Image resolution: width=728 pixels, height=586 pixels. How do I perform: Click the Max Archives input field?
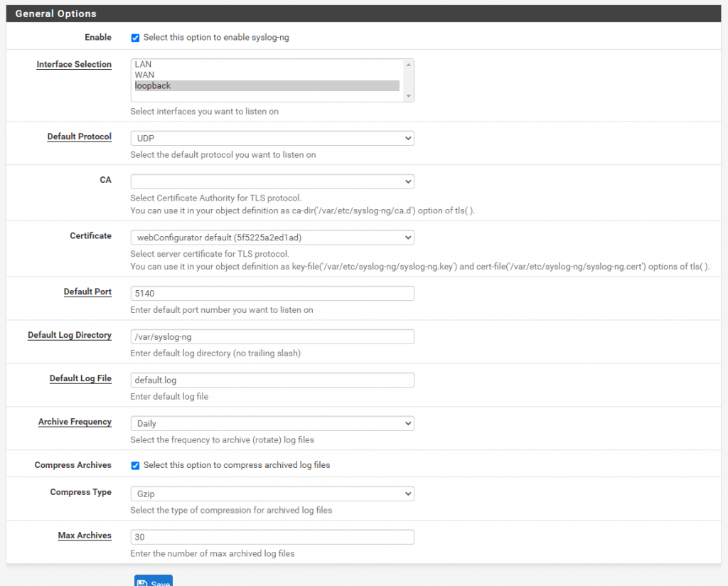tap(272, 537)
